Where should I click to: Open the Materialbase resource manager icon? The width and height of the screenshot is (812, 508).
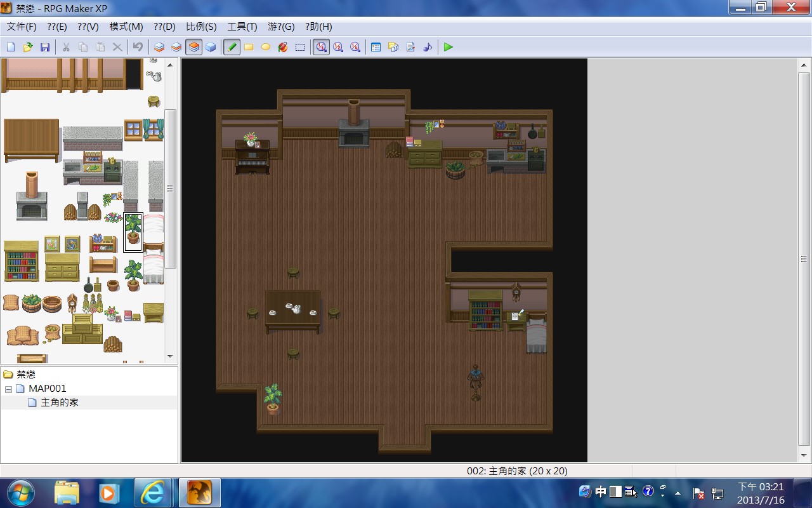[x=393, y=47]
